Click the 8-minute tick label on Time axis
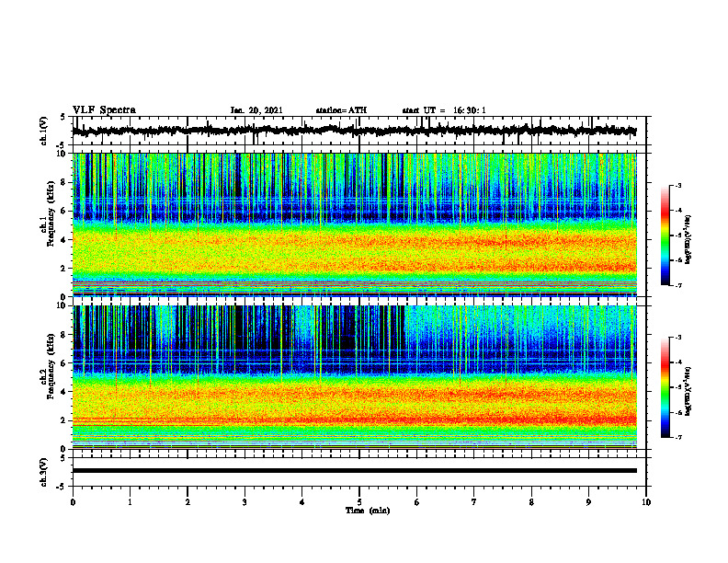The image size is (728, 563). 531,502
